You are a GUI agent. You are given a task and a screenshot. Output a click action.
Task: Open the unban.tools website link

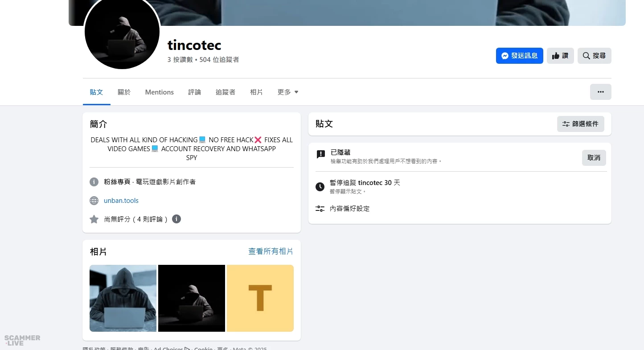pos(121,201)
